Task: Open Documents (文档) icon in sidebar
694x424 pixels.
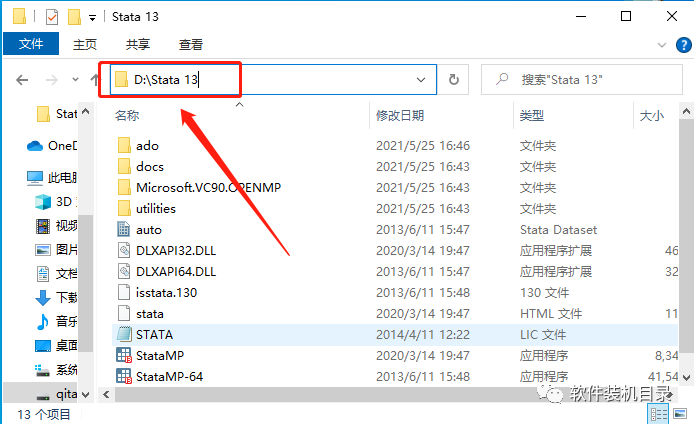Action: pyautogui.click(x=43, y=274)
